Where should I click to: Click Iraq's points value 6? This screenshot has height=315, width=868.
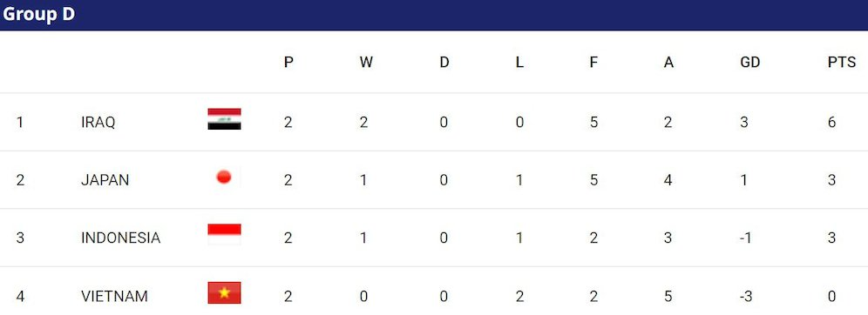[x=832, y=122]
